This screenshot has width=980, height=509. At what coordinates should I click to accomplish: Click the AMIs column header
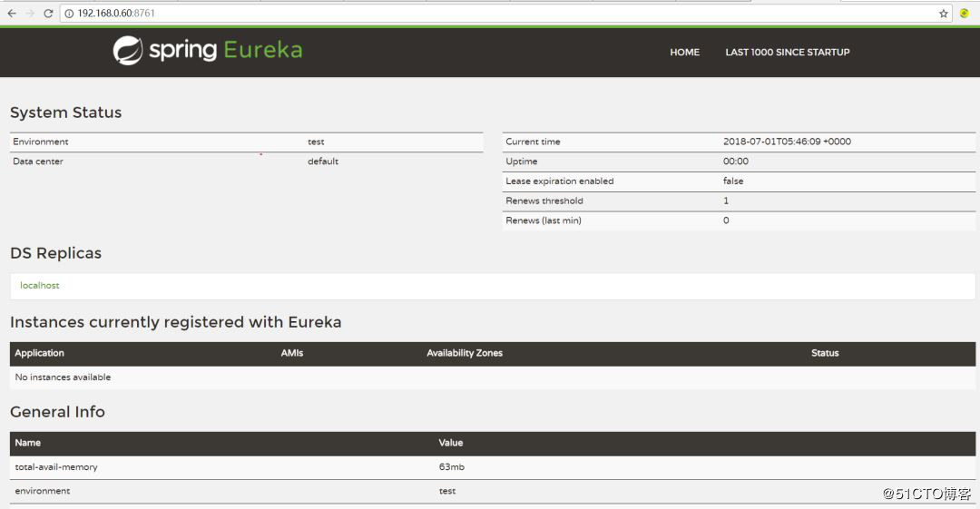point(292,353)
